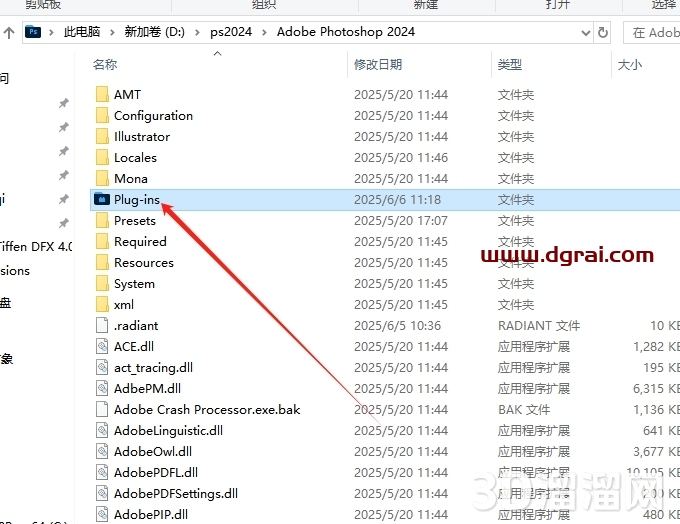Viewport: 680px width, 524px height.
Task: Open the address bar history dropdown
Action: click(x=585, y=33)
